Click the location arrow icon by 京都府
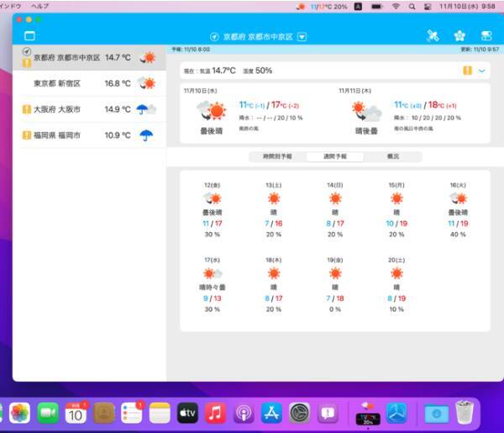This screenshot has width=504, height=433. pos(27,52)
